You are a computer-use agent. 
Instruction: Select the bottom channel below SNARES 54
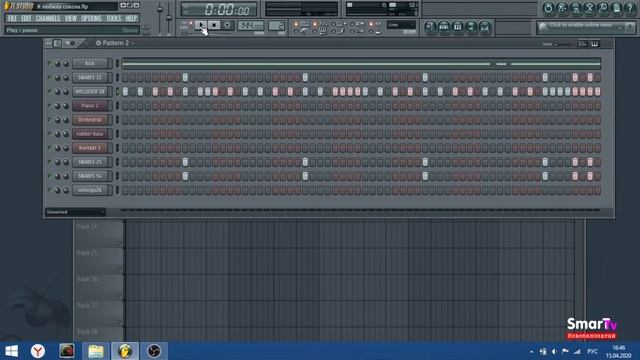point(90,190)
